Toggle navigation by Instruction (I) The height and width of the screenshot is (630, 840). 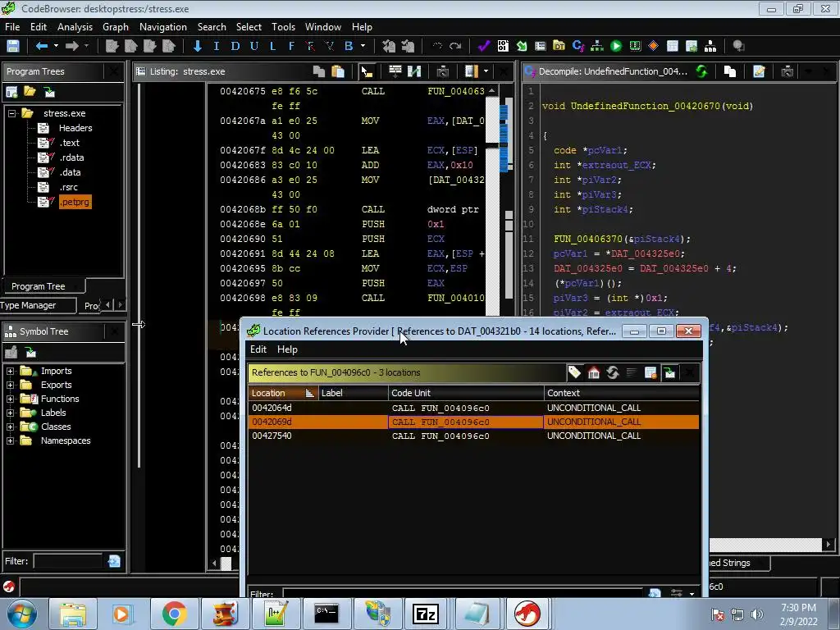coord(217,46)
